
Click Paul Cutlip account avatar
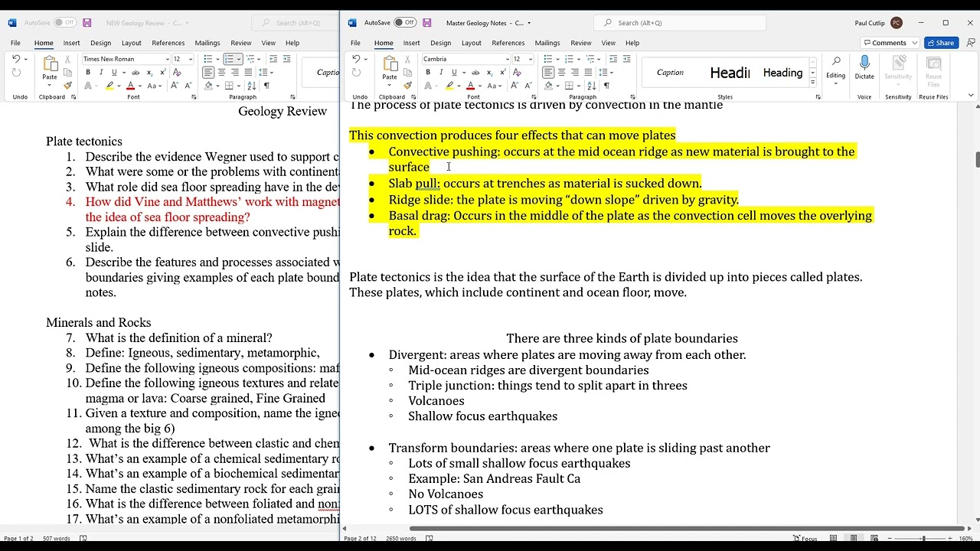pyautogui.click(x=897, y=23)
